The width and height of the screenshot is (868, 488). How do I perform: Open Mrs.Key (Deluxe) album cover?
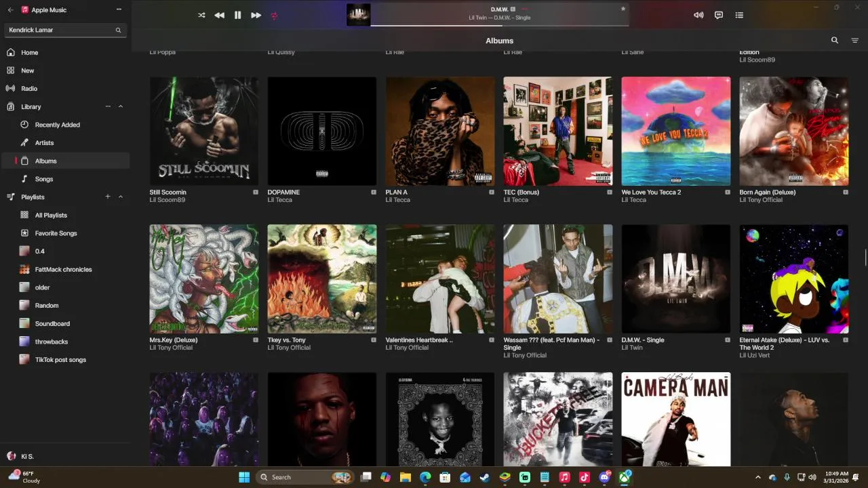coord(204,279)
